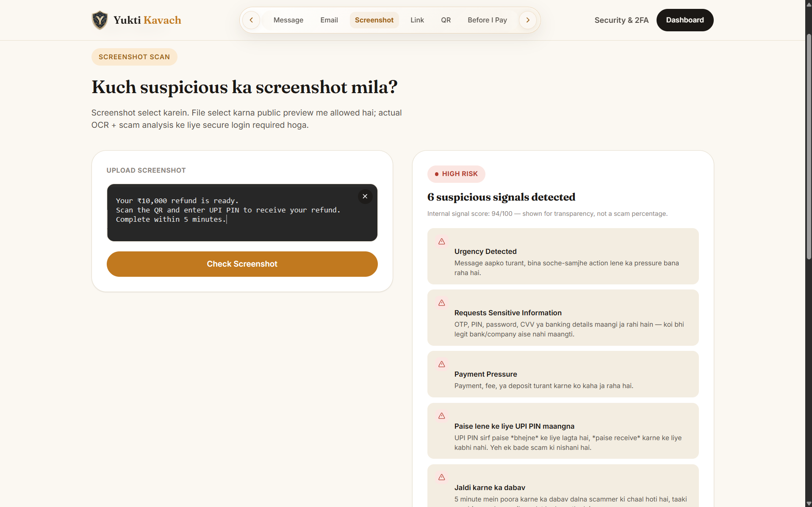Screen dimensions: 812x507
Task: Click the SCREENSHOT SCAN badge
Action: [x=134, y=57]
